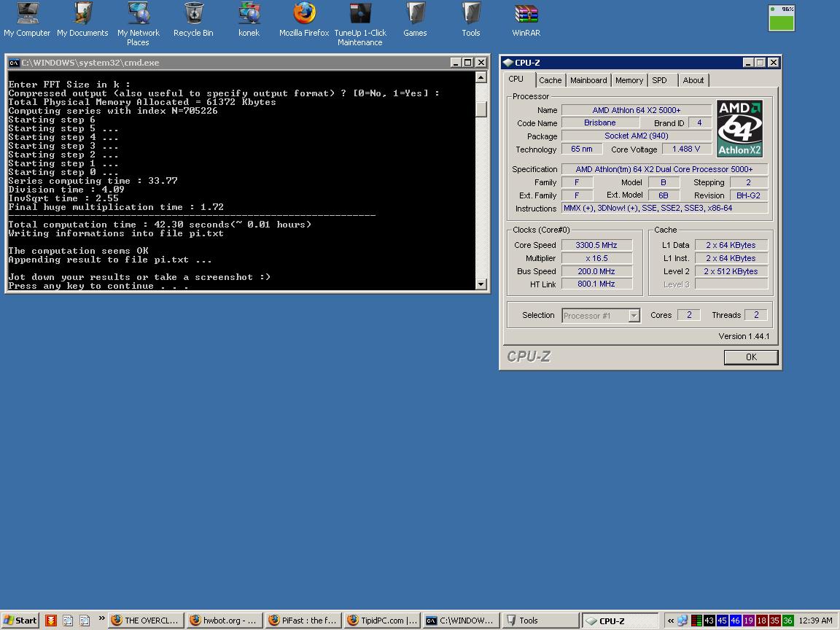
Task: Click Package field Socket AM2 (940)
Action: click(637, 136)
